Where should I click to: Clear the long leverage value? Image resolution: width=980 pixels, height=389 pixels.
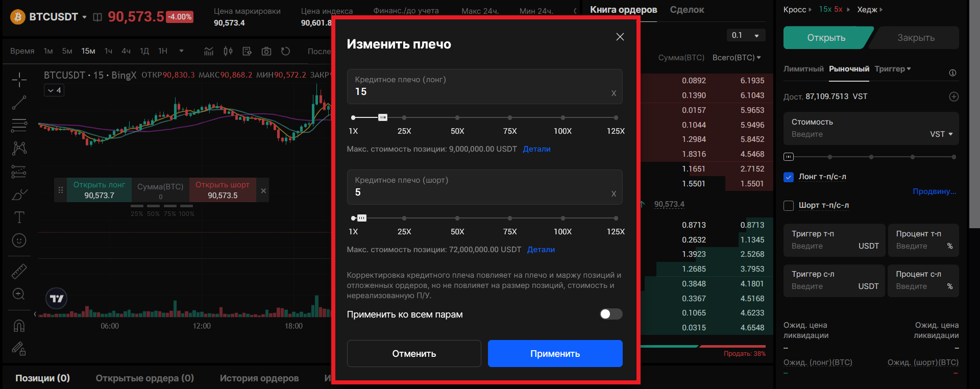pos(614,93)
